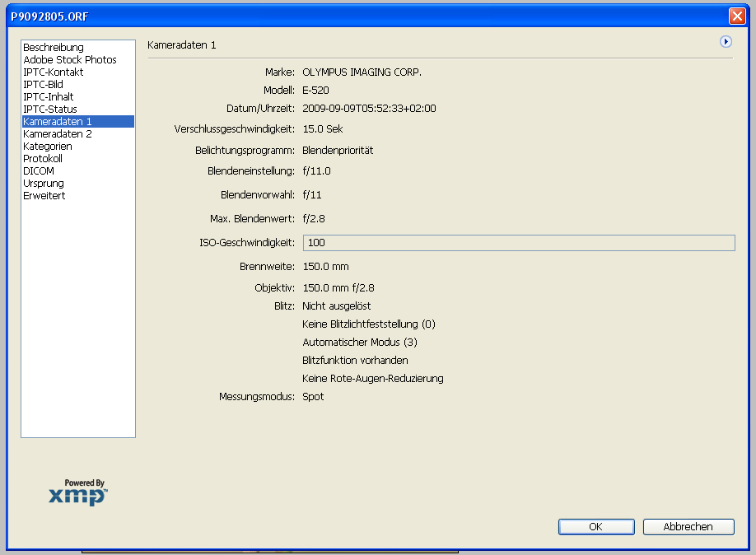This screenshot has height=555, width=756.
Task: Click the Datum/Uhrzeit label
Action: click(x=260, y=109)
